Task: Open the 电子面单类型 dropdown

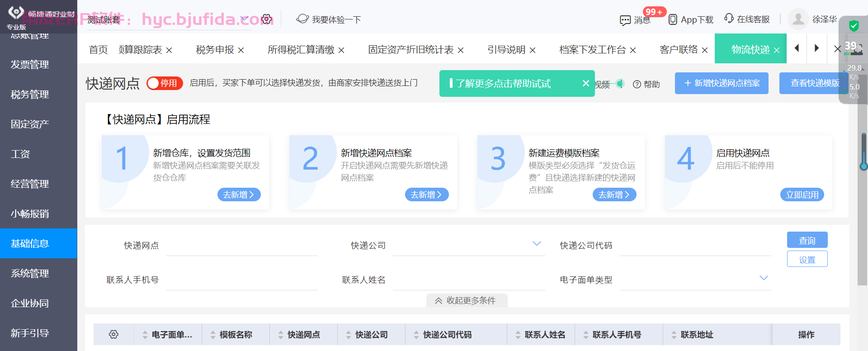Action: coord(764,278)
